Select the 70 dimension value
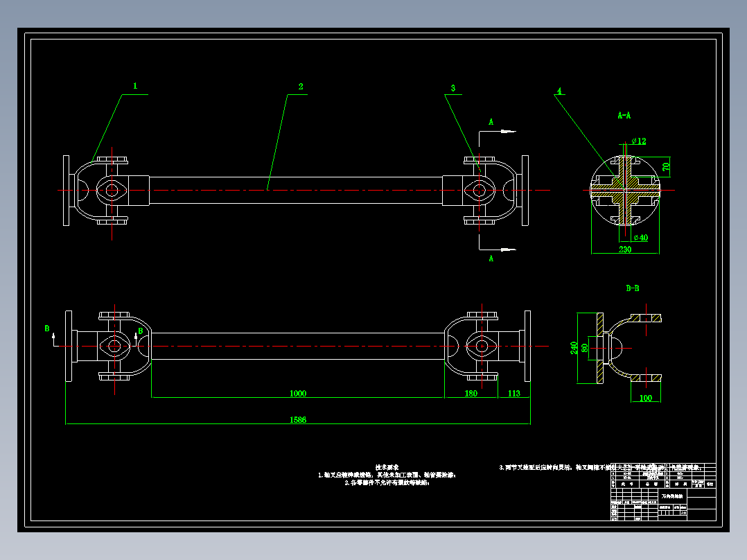This screenshot has width=747, height=560. tap(666, 167)
